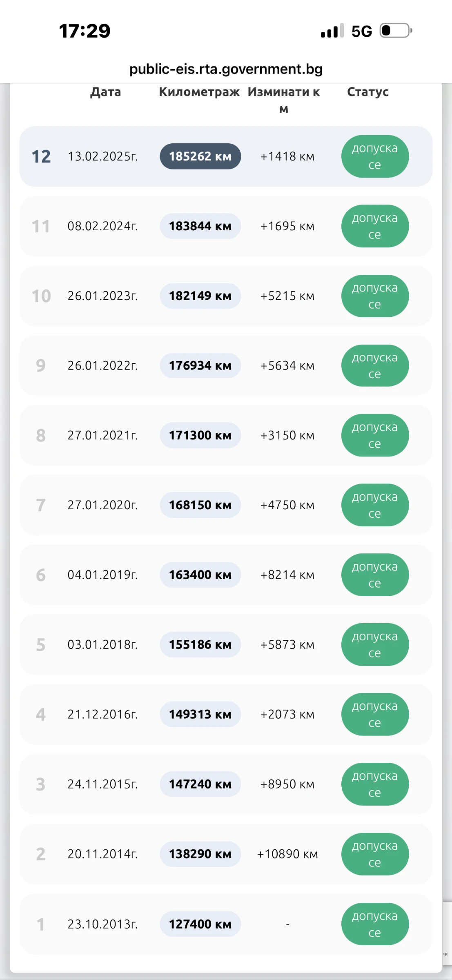Tap the +3150 км travelled value
The image size is (452, 980).
(287, 435)
